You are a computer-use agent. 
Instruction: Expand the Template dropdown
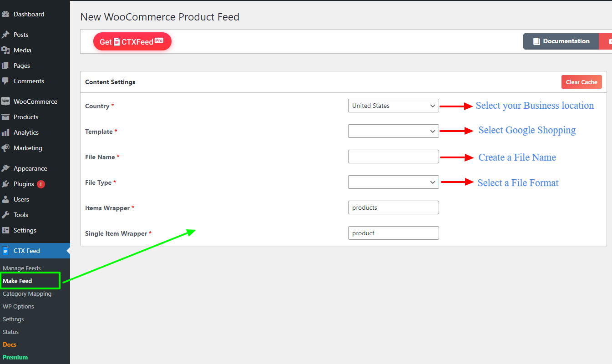[393, 131]
